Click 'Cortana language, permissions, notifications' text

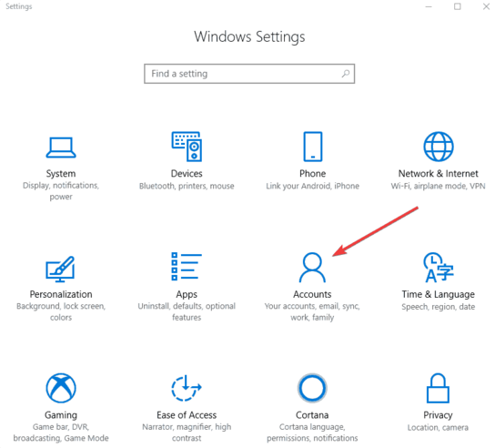point(312,433)
